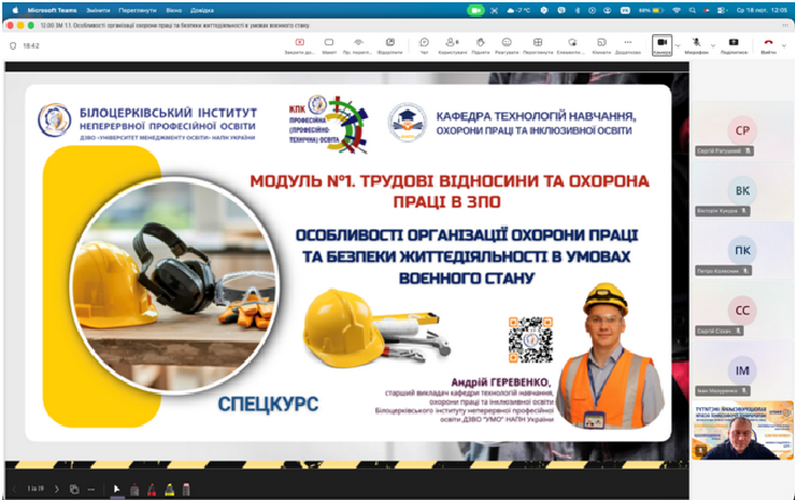The width and height of the screenshot is (795, 500).
Task: Go to the previous slide
Action: (x=14, y=489)
